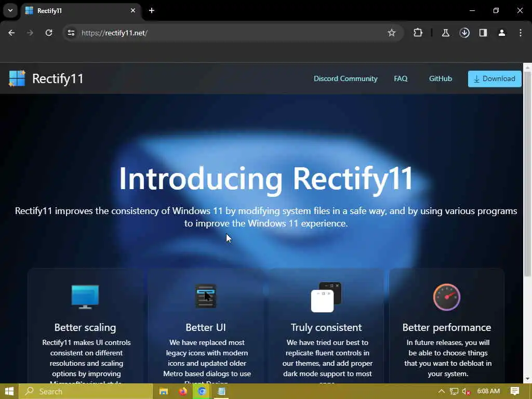532x399 pixels.
Task: Click the Better scaling heading
Action: [85, 327]
